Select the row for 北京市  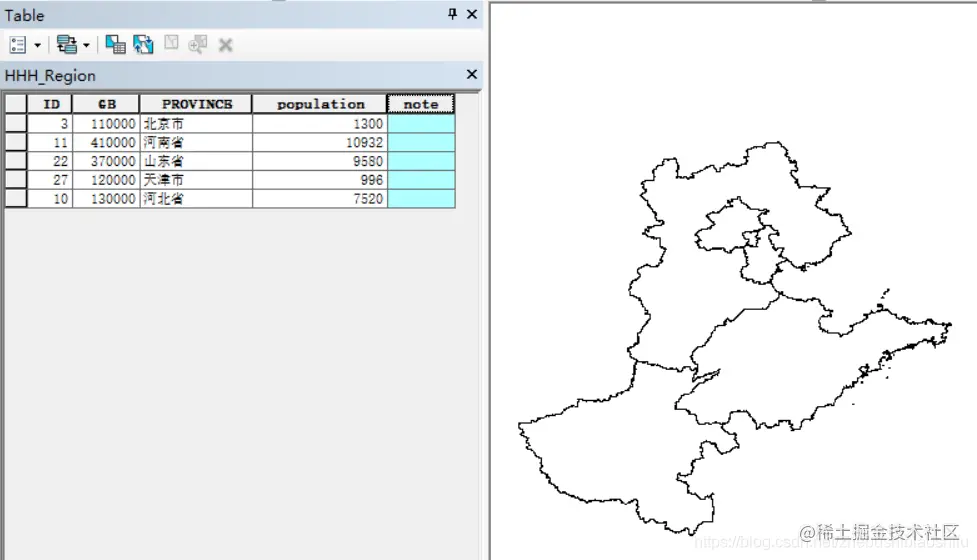(16, 123)
